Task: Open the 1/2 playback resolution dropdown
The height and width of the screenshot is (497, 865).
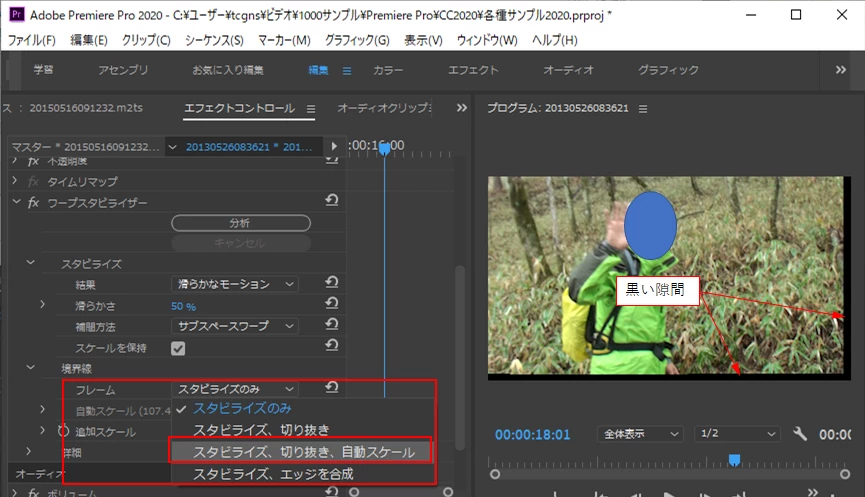Action: point(736,434)
